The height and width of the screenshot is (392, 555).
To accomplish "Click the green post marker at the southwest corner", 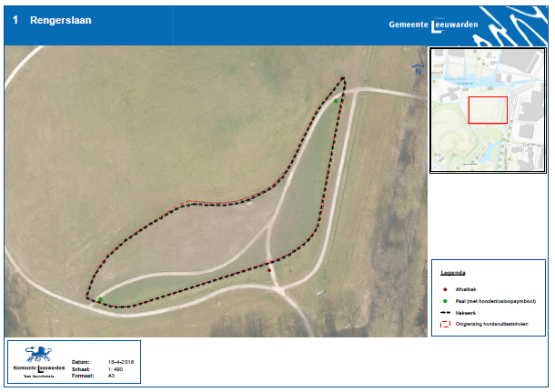I will 99,299.
